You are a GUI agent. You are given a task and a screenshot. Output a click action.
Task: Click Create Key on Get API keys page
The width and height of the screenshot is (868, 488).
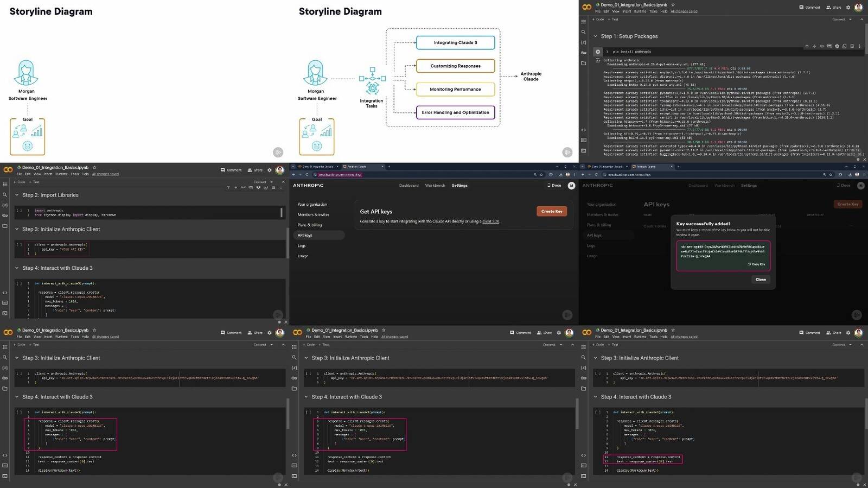(x=552, y=211)
